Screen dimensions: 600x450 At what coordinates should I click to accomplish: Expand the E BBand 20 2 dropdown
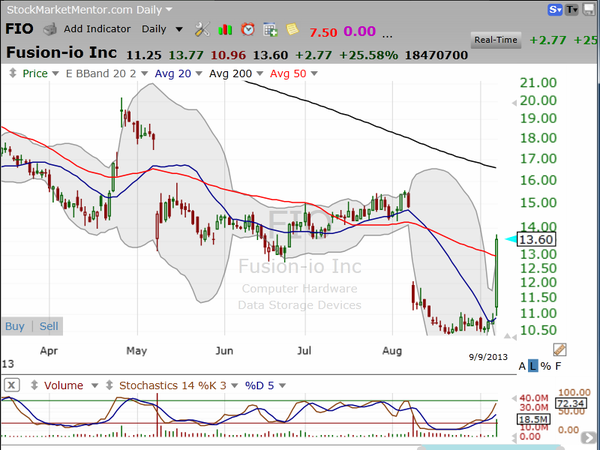coord(144,73)
